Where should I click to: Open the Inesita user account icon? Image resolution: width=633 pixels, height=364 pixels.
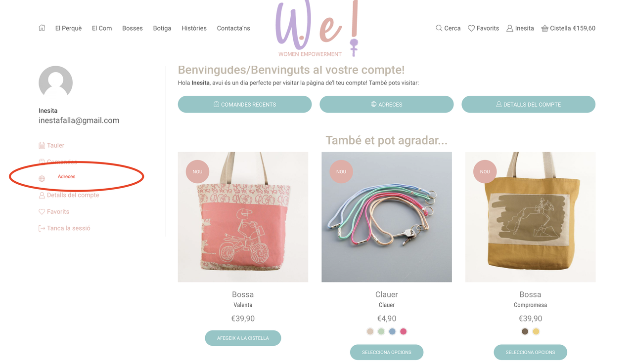(x=509, y=29)
